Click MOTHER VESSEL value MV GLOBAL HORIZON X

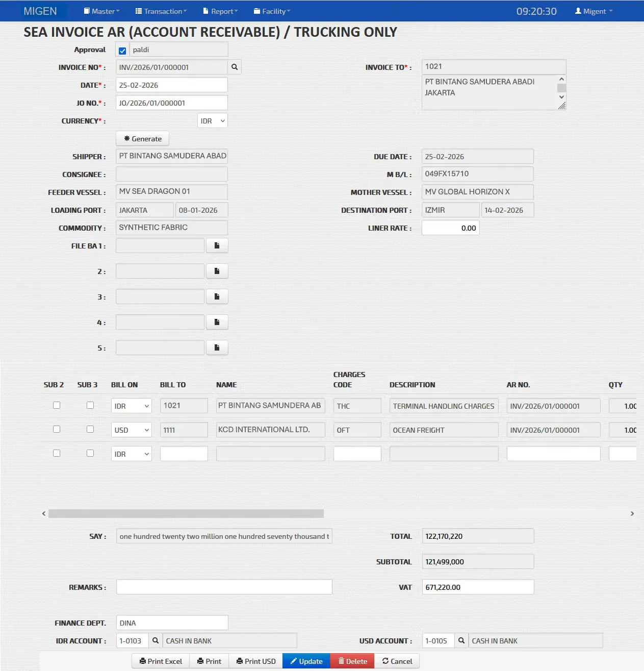(478, 192)
